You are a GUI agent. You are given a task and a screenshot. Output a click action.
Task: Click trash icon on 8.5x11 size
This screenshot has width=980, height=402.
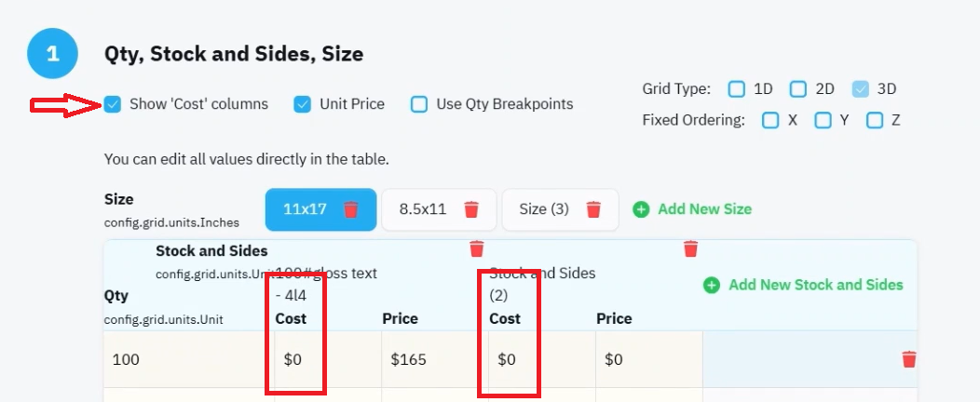coord(471,209)
